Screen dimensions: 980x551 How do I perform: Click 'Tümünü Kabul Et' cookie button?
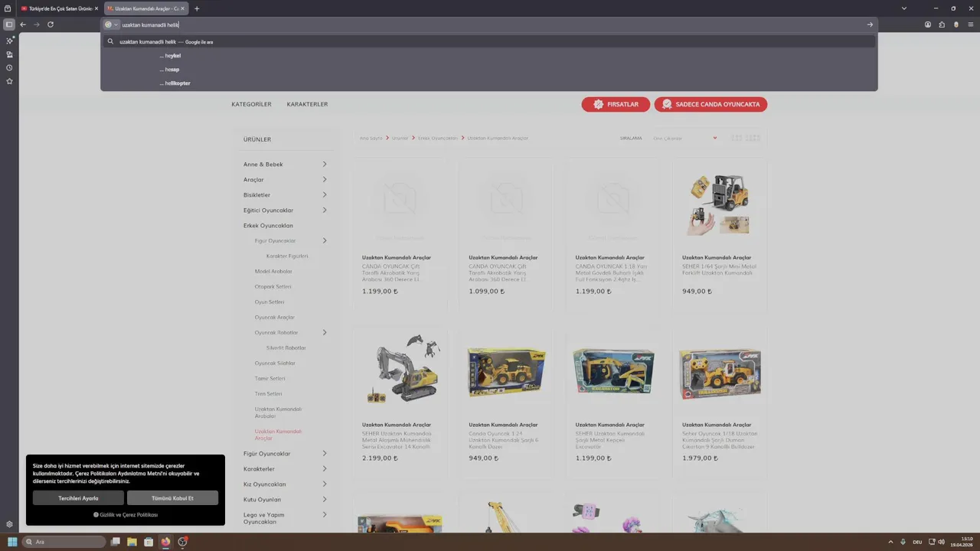click(x=173, y=498)
